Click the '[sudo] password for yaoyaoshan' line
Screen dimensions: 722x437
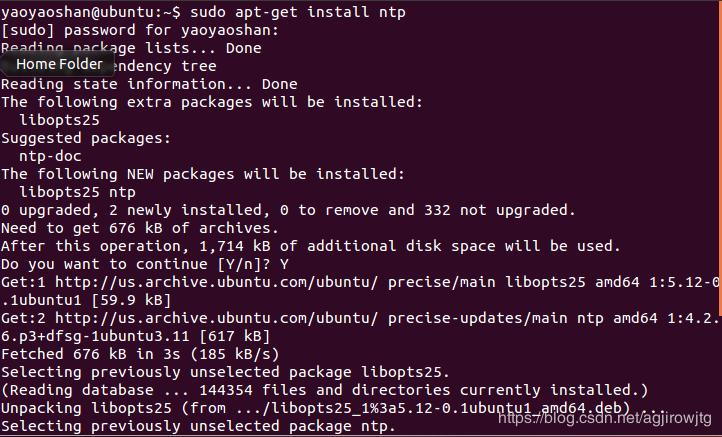tap(140, 30)
